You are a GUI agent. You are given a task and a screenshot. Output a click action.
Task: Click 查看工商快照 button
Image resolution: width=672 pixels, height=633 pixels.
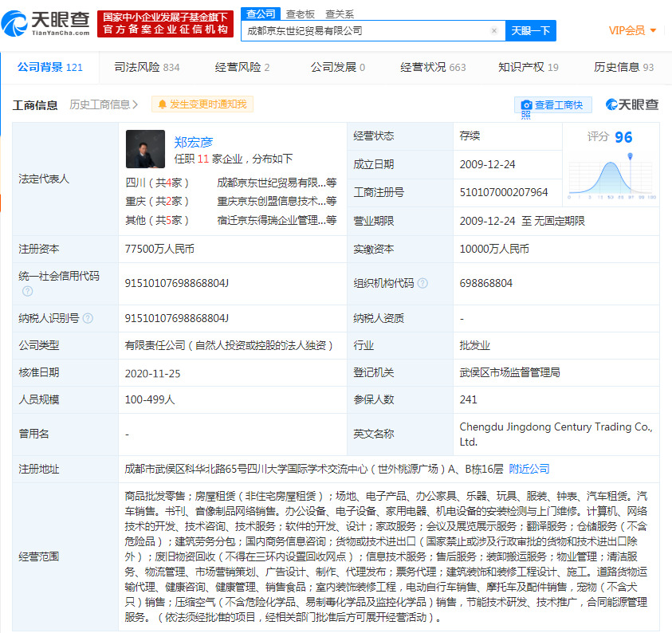point(553,105)
